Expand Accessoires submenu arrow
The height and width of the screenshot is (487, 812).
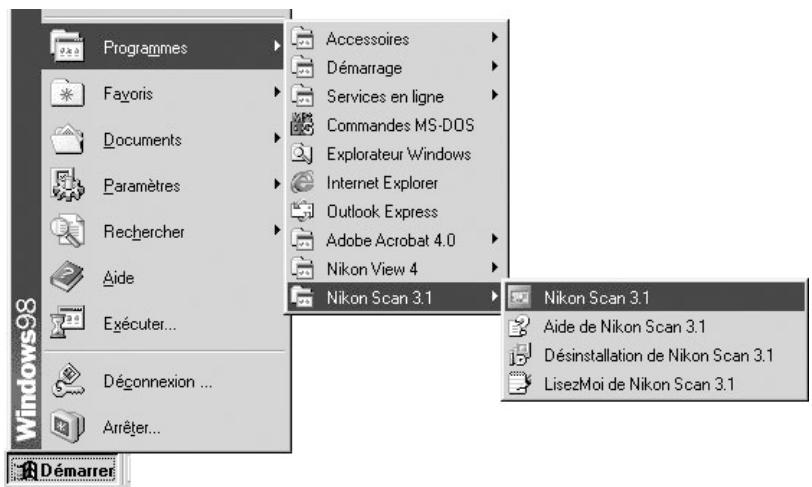coord(495,37)
